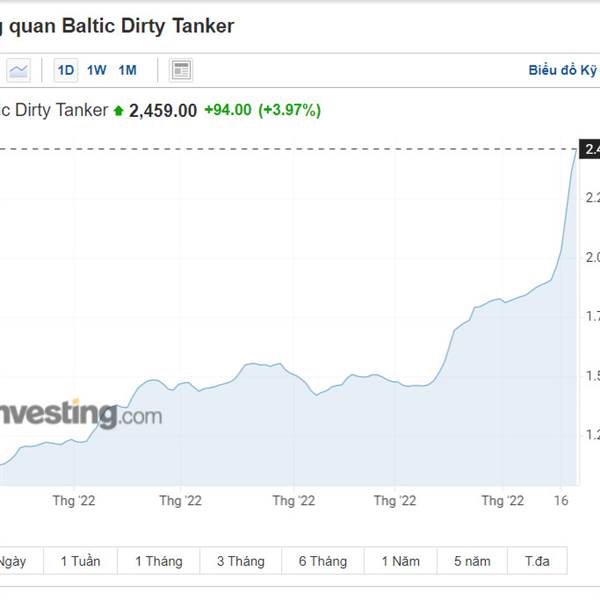The image size is (600, 600).
Task: Switch chart interval to 1W
Action: [97, 70]
